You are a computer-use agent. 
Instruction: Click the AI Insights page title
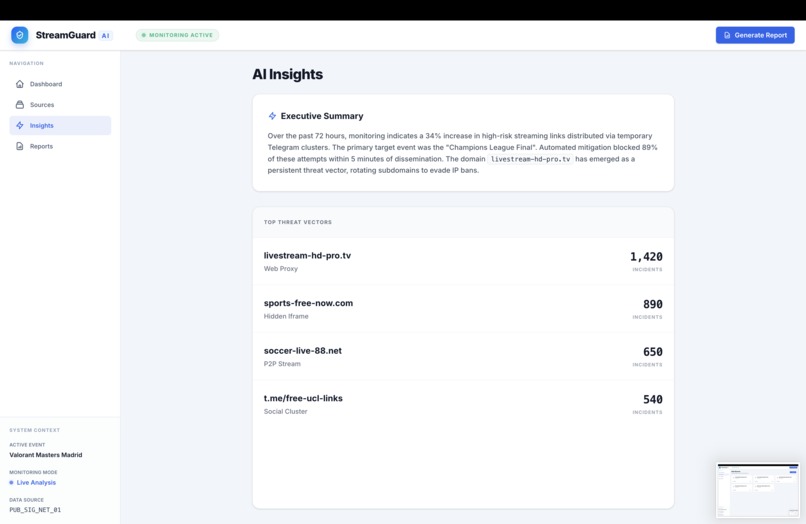287,74
